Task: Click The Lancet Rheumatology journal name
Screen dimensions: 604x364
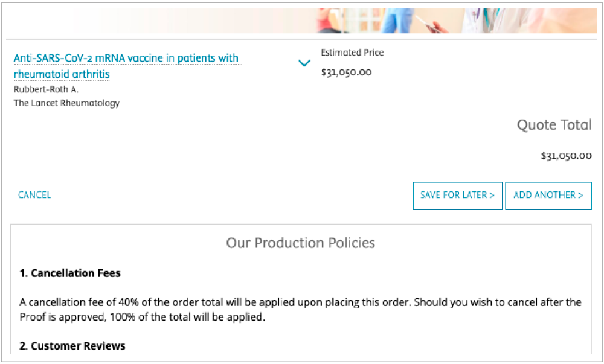Action: click(x=66, y=103)
